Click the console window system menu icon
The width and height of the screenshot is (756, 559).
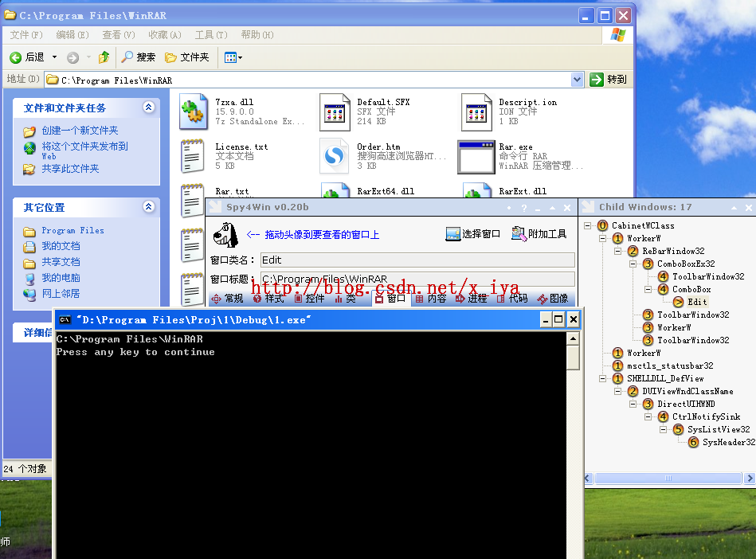[x=65, y=319]
